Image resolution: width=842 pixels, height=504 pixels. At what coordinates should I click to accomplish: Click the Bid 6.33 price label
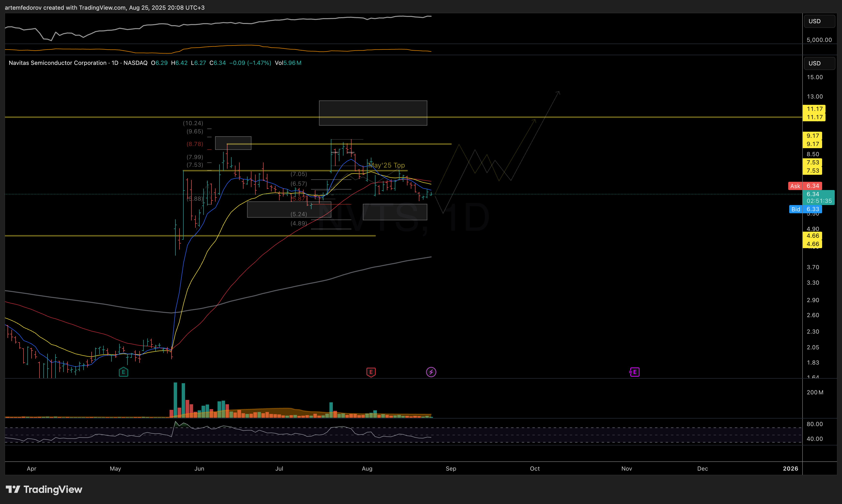point(805,209)
